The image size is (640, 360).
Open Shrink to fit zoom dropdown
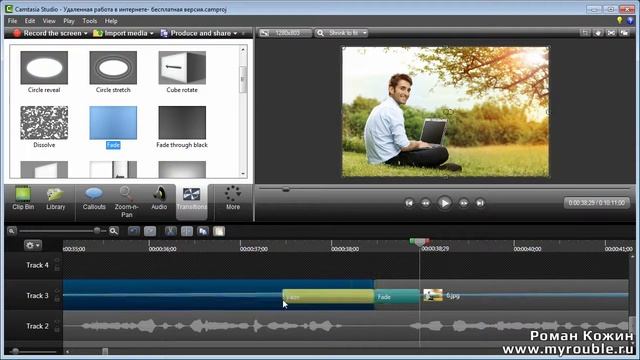click(341, 33)
